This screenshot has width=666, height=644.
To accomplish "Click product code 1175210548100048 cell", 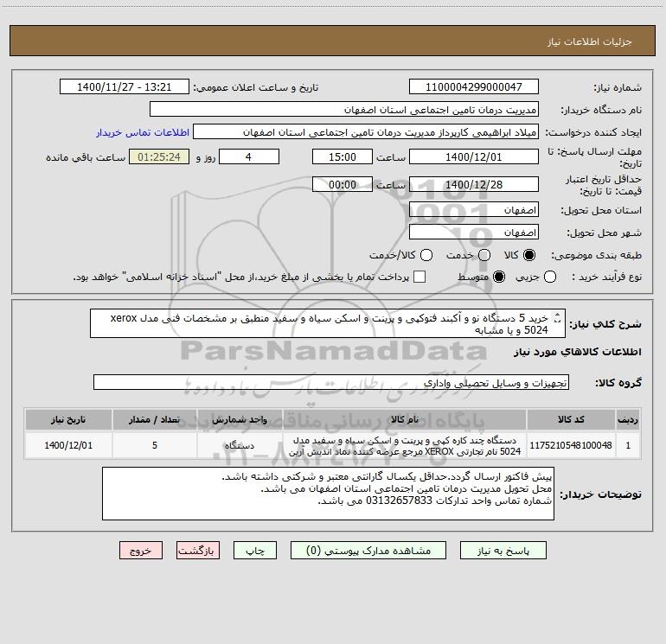I will pos(571,445).
